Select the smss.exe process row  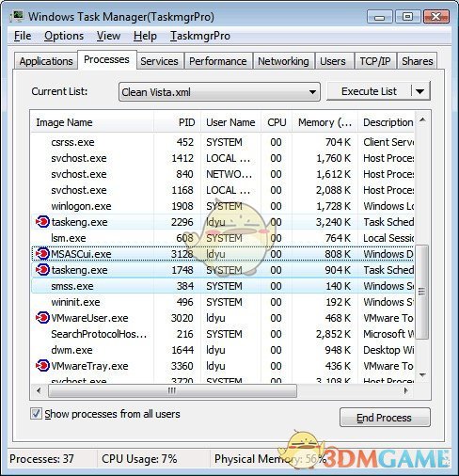pyautogui.click(x=223, y=286)
